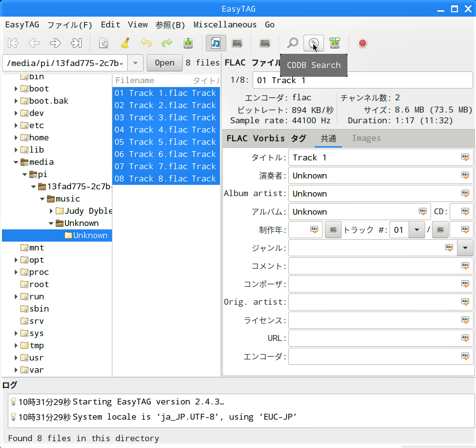Open the ファイル(F) menu
Viewport: 476px width, 448px height.
point(70,24)
